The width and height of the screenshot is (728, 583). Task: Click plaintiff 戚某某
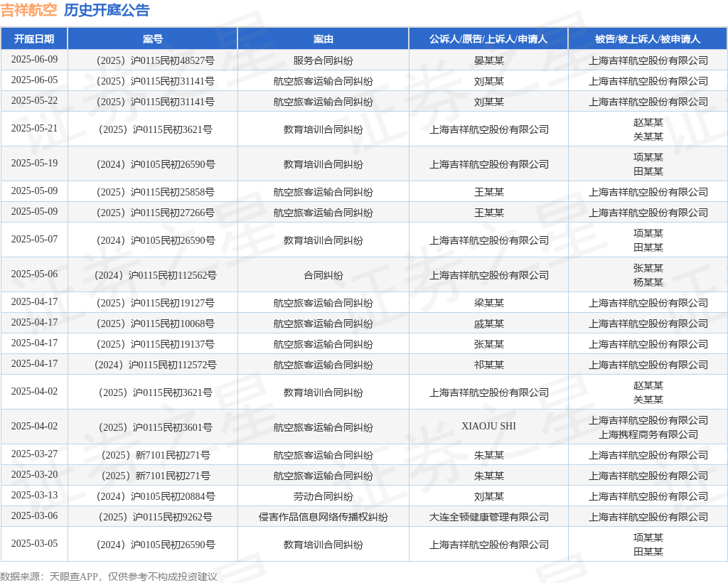click(489, 323)
